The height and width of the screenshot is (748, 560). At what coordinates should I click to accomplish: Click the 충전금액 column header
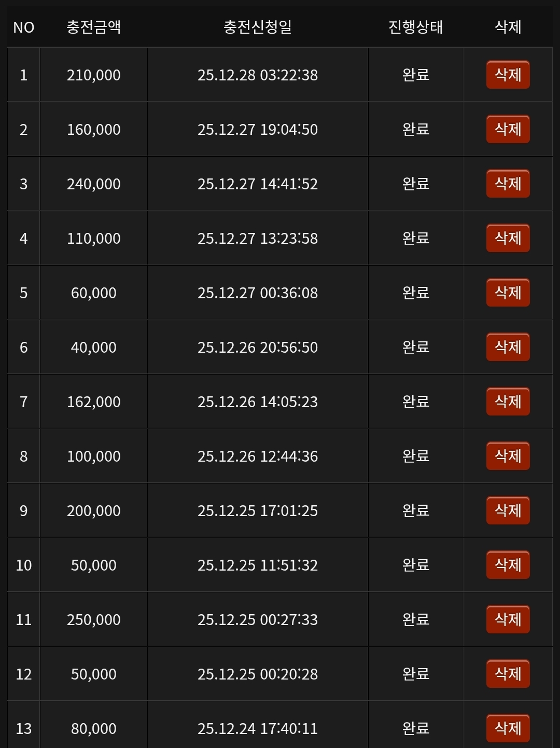tap(94, 27)
